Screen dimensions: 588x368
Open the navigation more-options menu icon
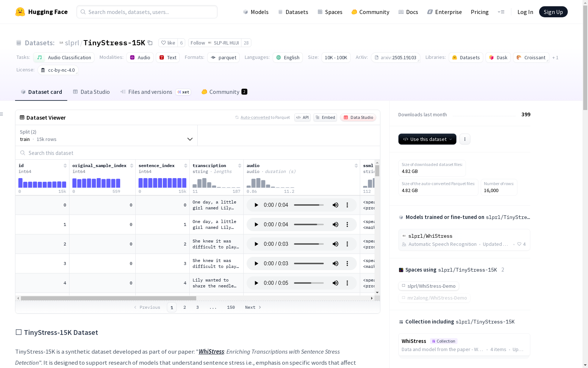point(501,12)
